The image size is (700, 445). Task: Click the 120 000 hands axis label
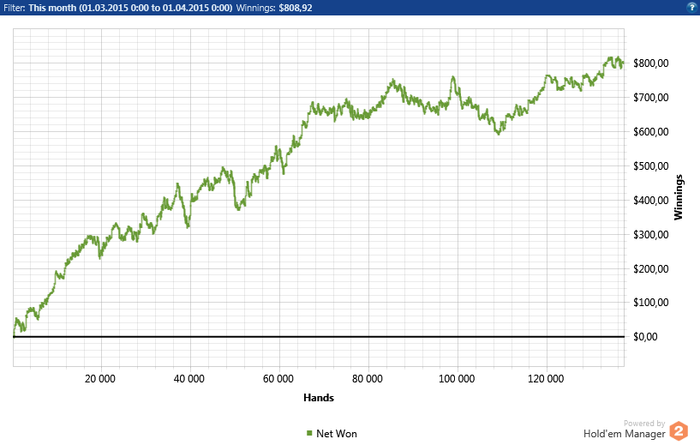coord(546,379)
